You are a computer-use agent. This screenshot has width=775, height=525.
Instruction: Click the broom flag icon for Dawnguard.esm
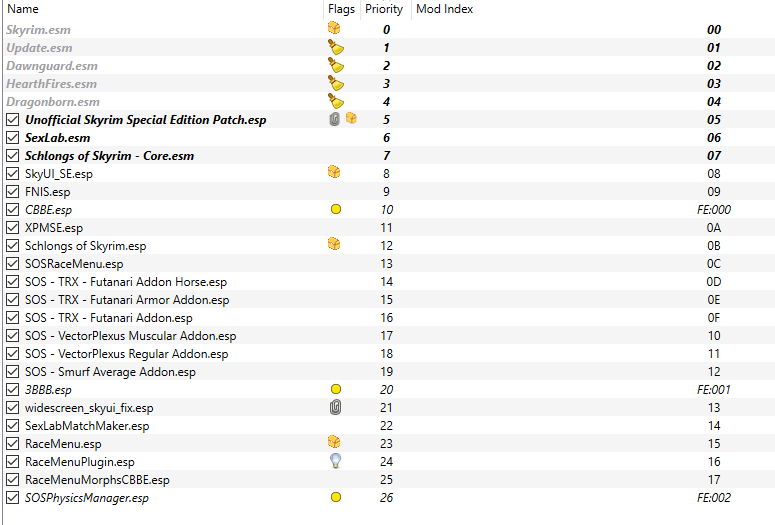tap(336, 65)
